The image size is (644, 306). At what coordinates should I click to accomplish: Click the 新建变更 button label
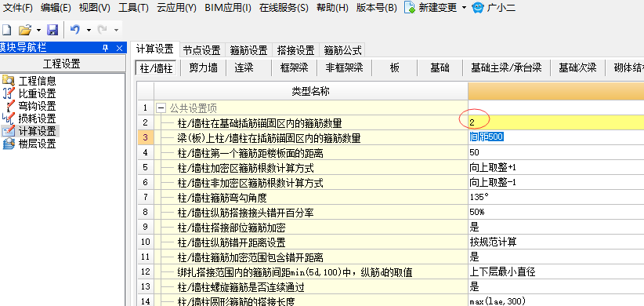(x=438, y=7)
